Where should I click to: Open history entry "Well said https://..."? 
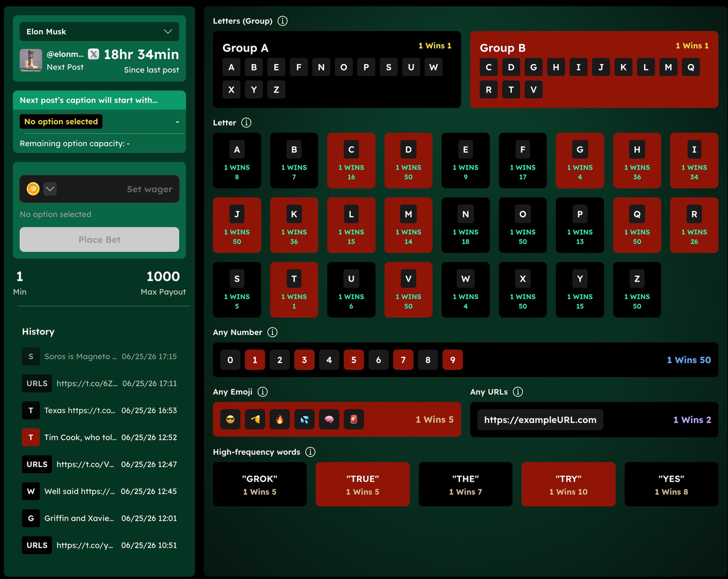tap(99, 492)
